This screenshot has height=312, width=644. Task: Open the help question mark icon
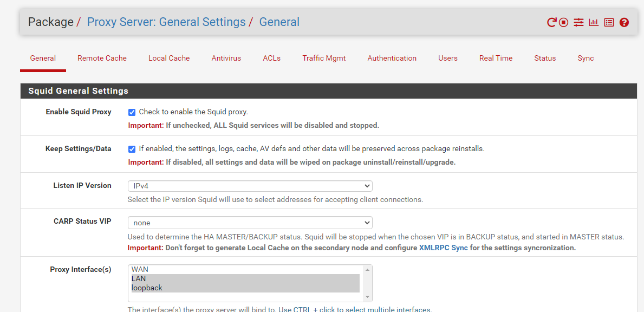pos(625,23)
